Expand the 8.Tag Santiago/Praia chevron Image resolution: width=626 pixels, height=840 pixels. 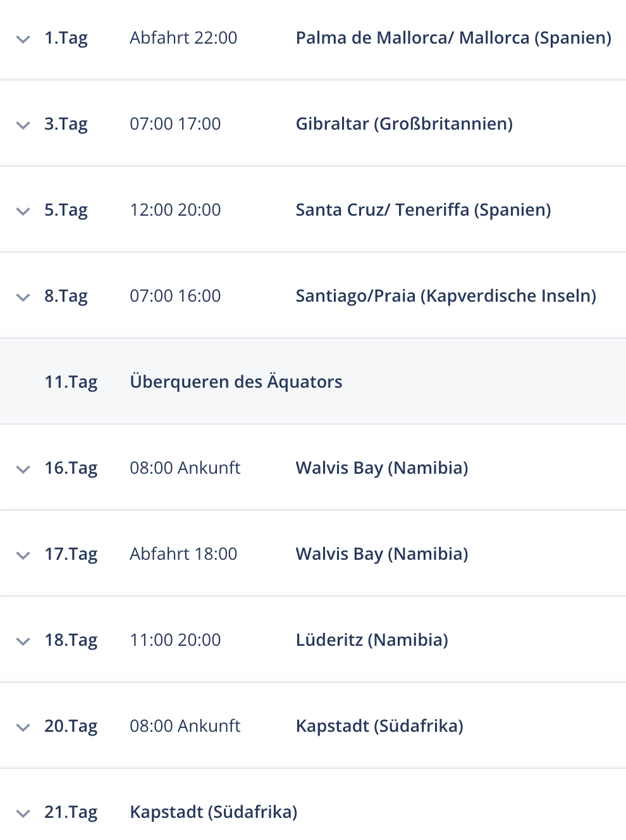coord(23,298)
